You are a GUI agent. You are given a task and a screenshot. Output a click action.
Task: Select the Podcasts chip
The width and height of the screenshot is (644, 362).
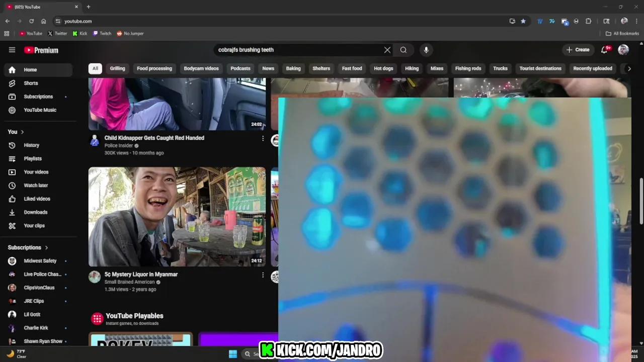[240, 68]
